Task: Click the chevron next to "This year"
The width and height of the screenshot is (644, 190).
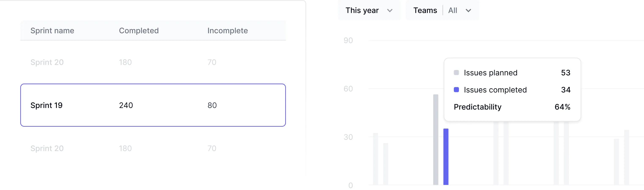Action: pyautogui.click(x=389, y=11)
